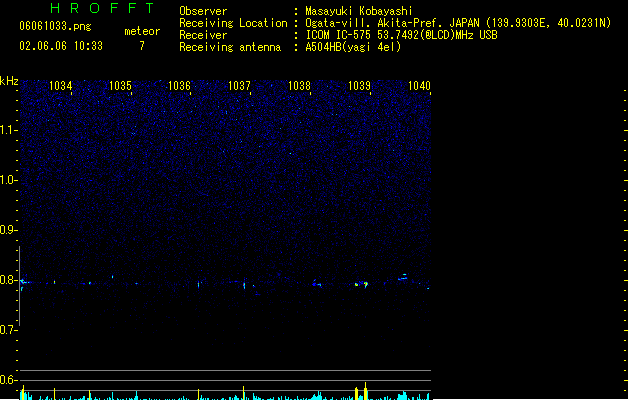This screenshot has width=629, height=400.
Task: Click the 1.1 kHz frequency tick label
Action: coord(8,130)
